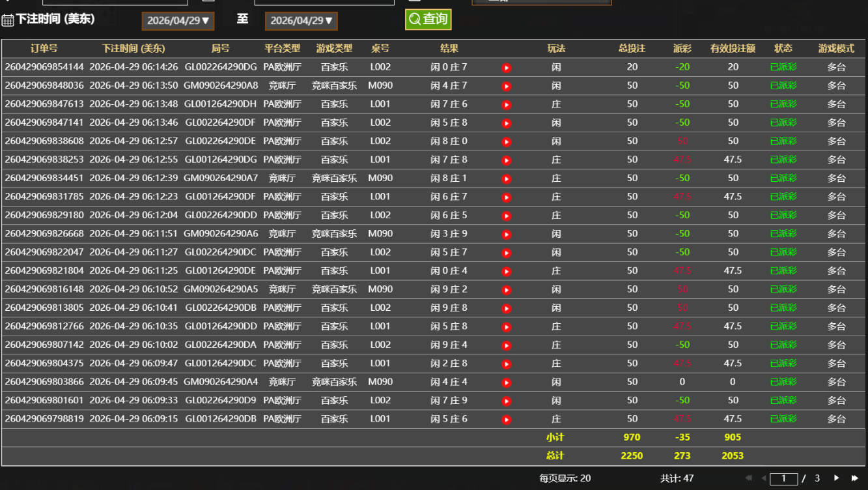Viewport: 868px width, 490px height.
Task: Click result 闲 4 庄 4
Action: (449, 382)
